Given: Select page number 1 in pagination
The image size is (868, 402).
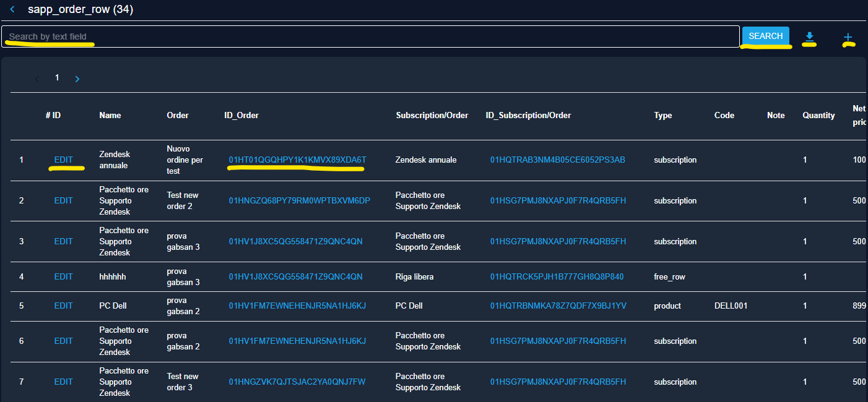Looking at the screenshot, I should (x=57, y=78).
